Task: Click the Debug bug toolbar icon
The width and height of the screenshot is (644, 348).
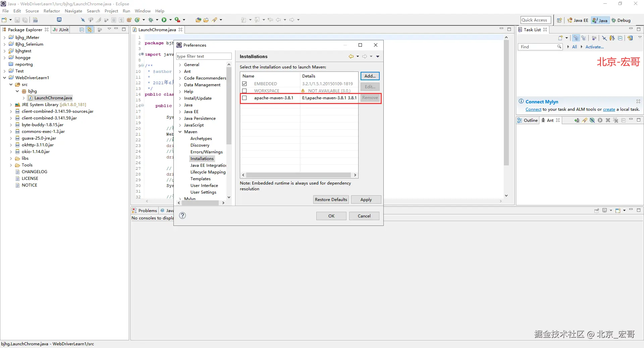Action: click(151, 20)
